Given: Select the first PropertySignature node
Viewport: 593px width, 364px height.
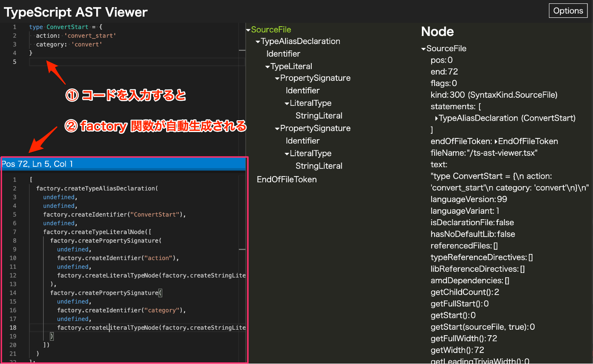Looking at the screenshot, I should 316,78.
